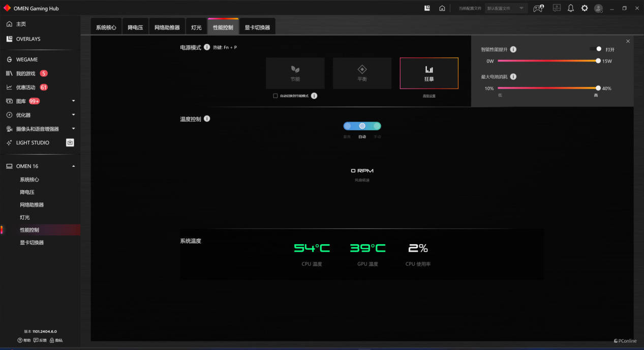Click the user avatar icon
644x350 pixels.
pos(598,8)
